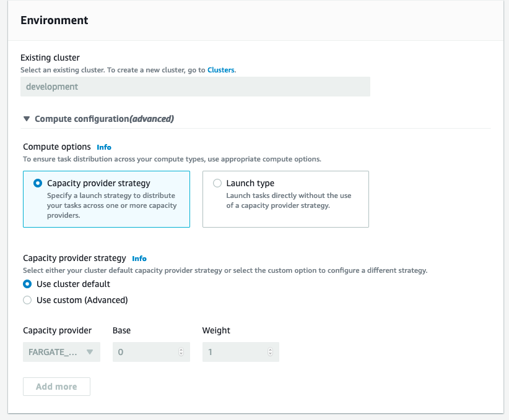The height and width of the screenshot is (420, 509).
Task: Click the Compute configuration (advanced) heading text
Action: (x=104, y=119)
